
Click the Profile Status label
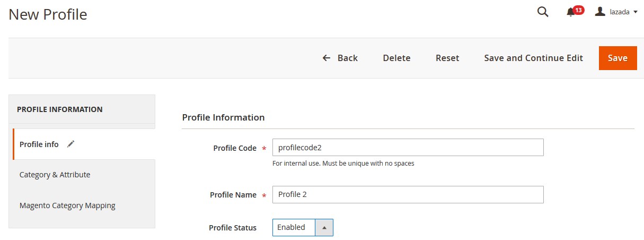click(x=233, y=228)
